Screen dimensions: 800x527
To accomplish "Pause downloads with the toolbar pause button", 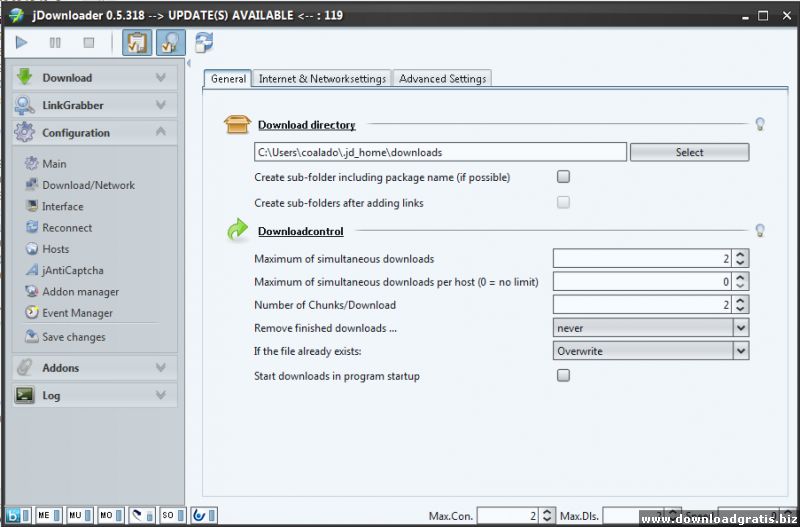I will 55,42.
